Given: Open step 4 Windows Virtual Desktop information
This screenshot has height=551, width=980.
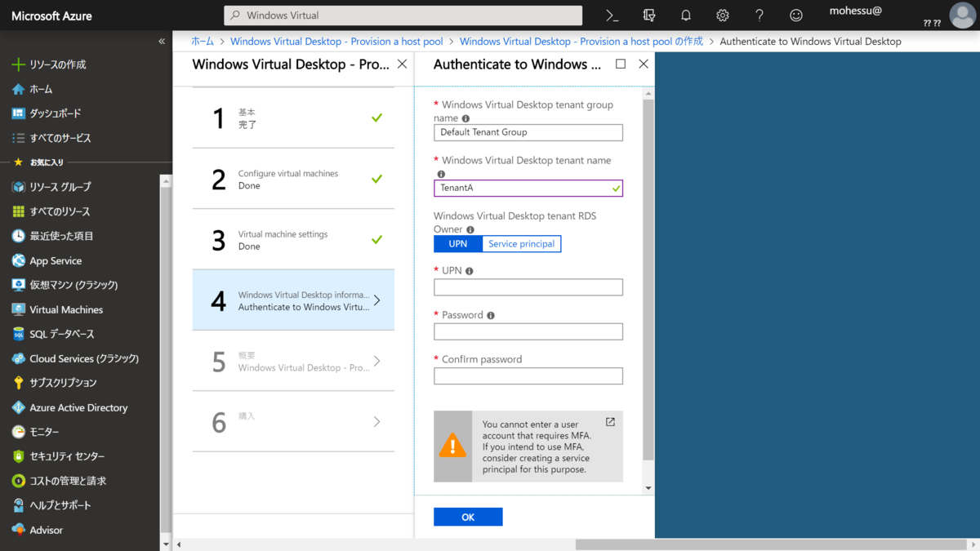Looking at the screenshot, I should coord(293,300).
